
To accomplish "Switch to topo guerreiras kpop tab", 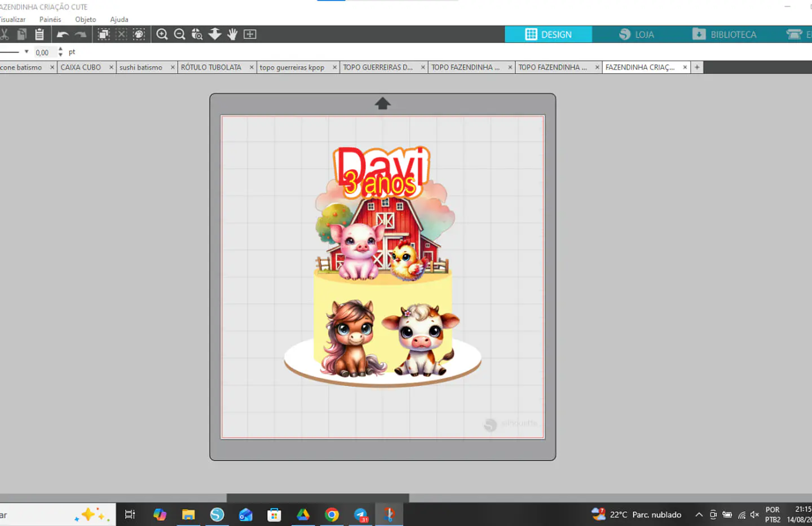I will (292, 67).
